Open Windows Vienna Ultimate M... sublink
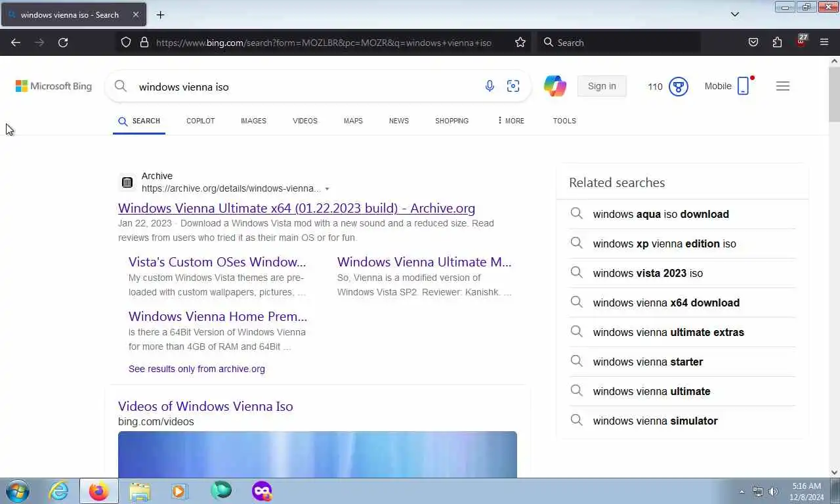840x504 pixels. point(424,262)
